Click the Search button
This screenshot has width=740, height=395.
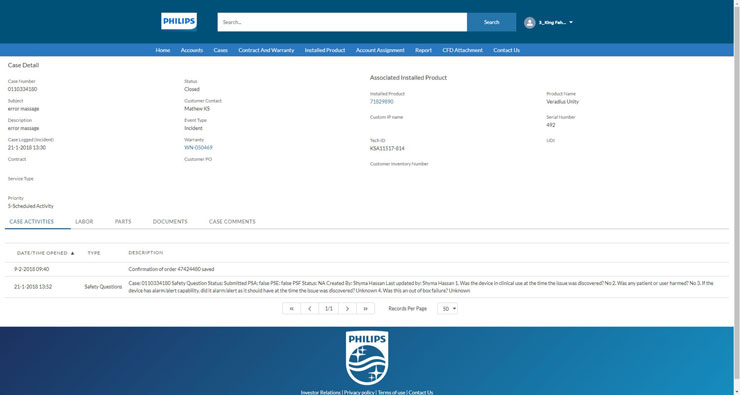[491, 22]
